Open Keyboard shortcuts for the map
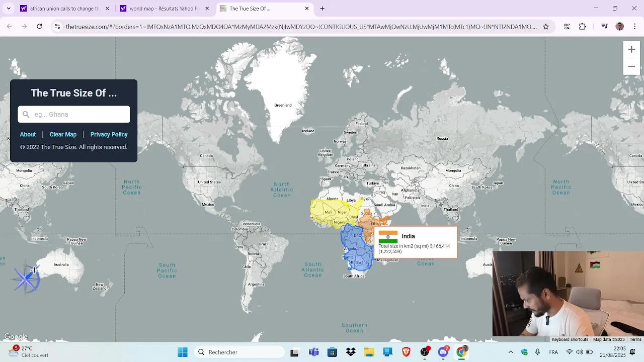 [x=570, y=339]
